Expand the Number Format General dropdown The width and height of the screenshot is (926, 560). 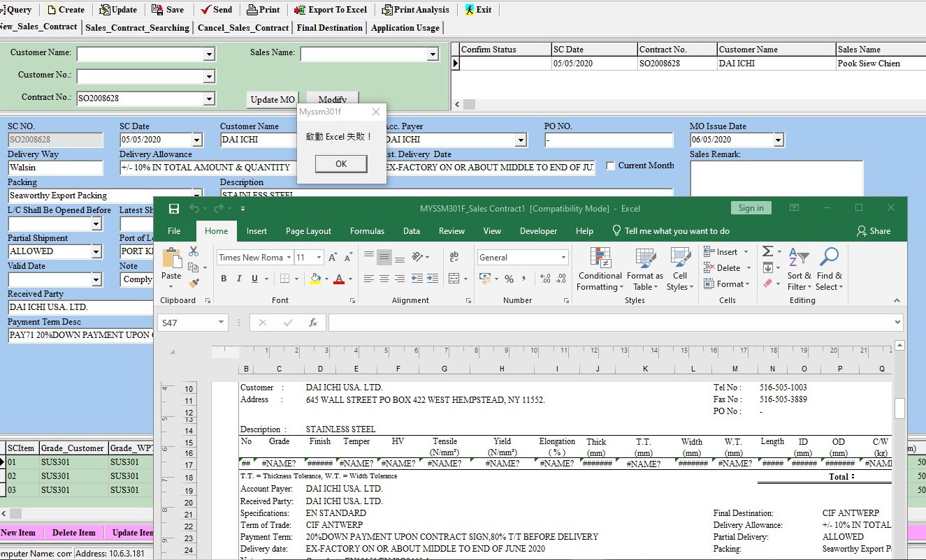563,258
